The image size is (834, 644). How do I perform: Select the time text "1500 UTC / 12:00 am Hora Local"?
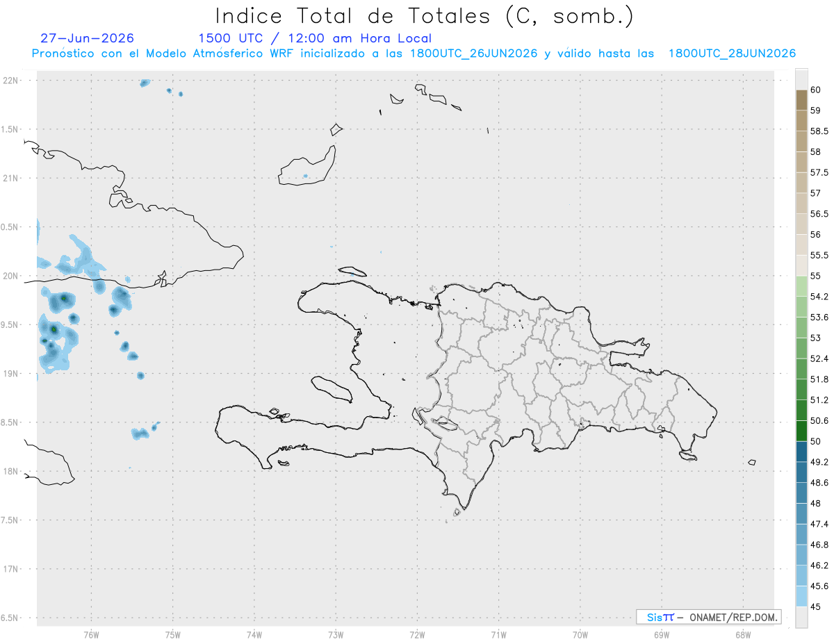[x=315, y=39]
